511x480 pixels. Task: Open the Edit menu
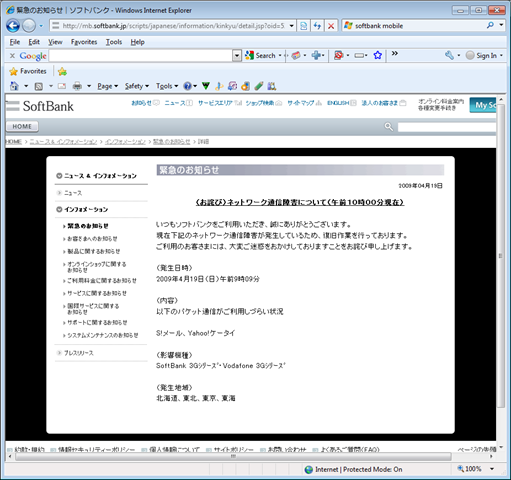[x=34, y=42]
